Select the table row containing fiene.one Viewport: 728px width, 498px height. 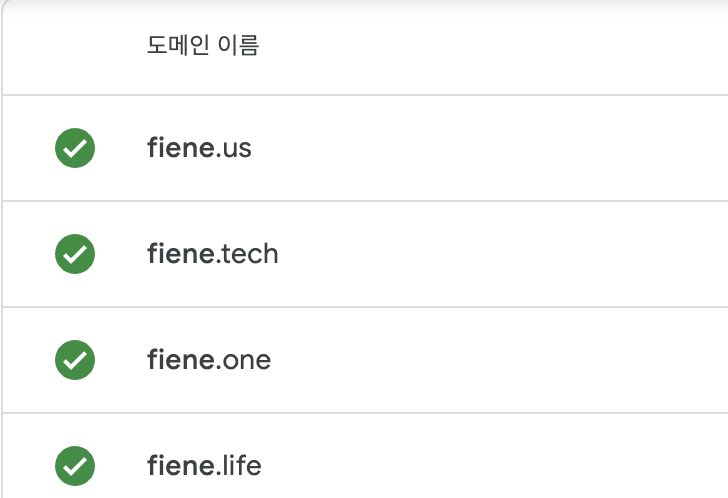[x=365, y=360]
